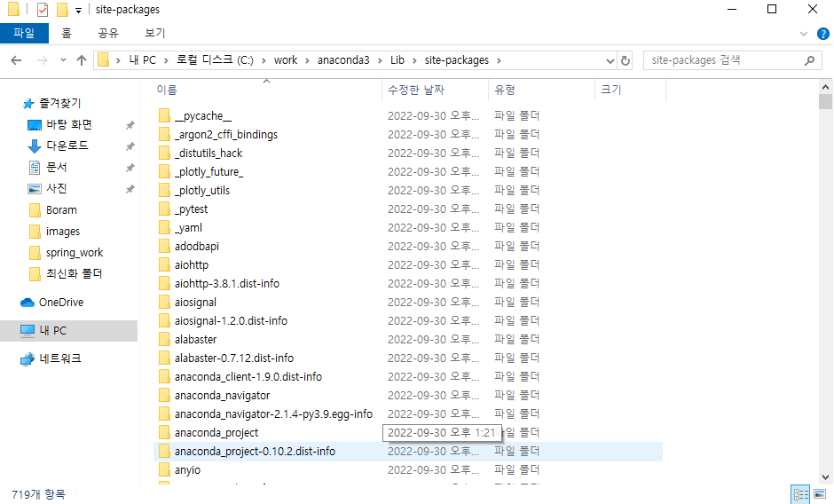Screen dimensions: 834x504
Task: Switch to the large icons view layout
Action: click(x=820, y=494)
